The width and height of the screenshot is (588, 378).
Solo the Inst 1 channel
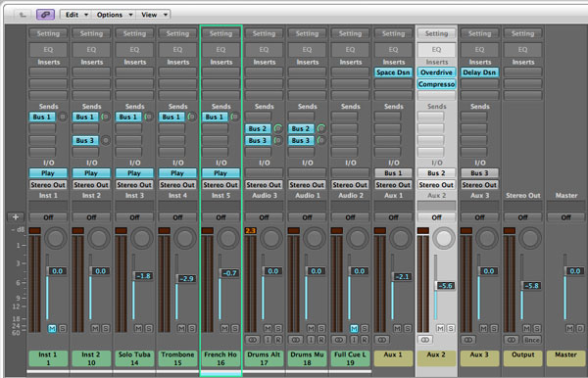coord(63,329)
